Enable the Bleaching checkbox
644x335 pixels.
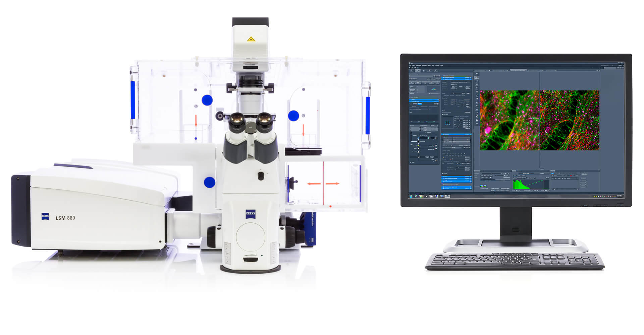(x=410, y=89)
